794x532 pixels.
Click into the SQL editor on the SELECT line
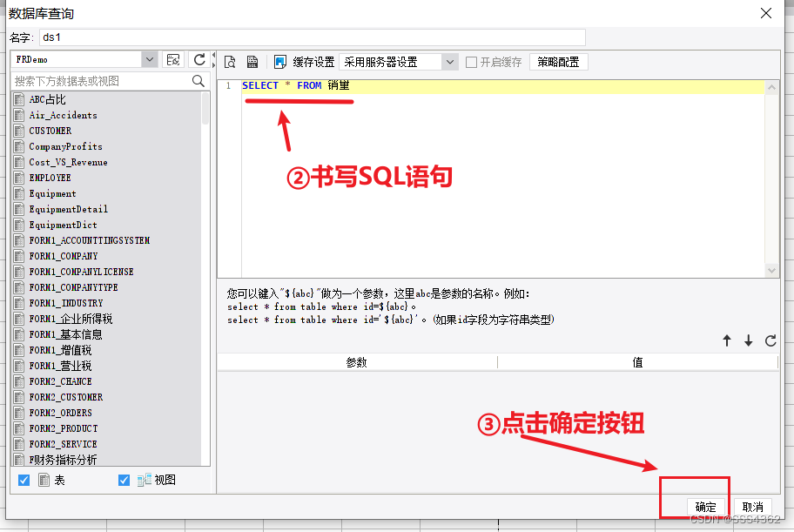pos(502,85)
